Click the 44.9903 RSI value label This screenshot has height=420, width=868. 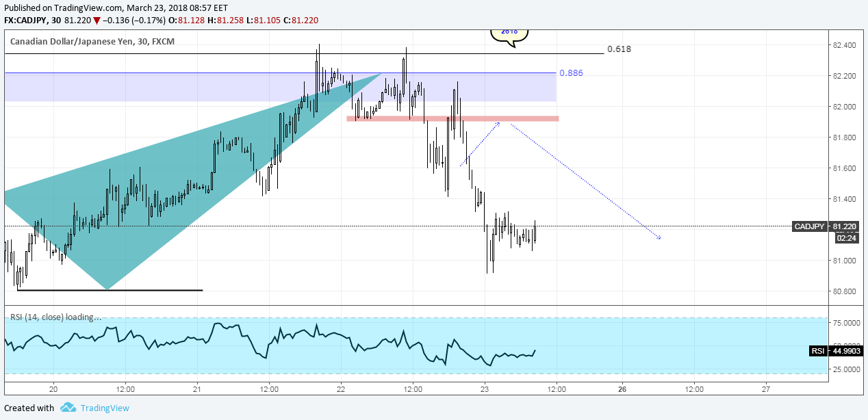[847, 351]
